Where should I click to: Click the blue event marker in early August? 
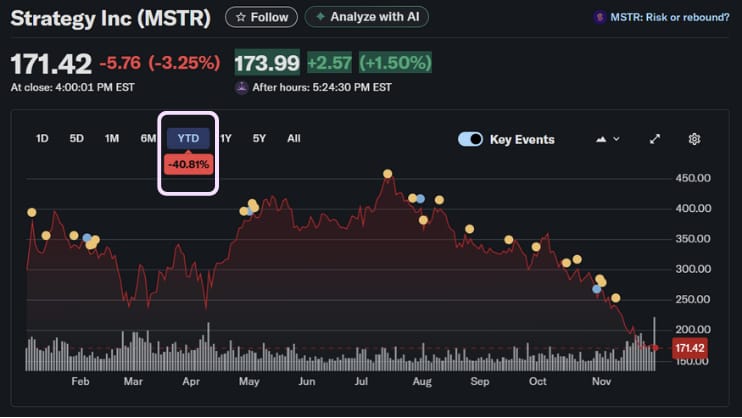coord(420,199)
